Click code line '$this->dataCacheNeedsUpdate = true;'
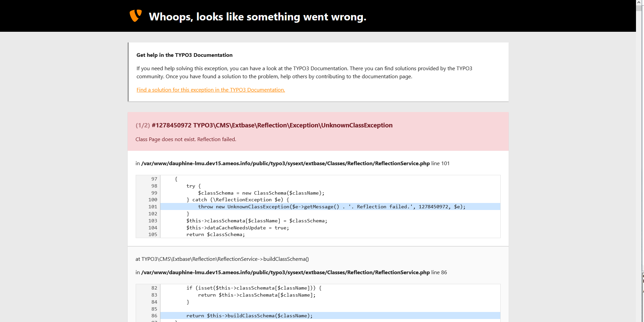 (x=238, y=228)
